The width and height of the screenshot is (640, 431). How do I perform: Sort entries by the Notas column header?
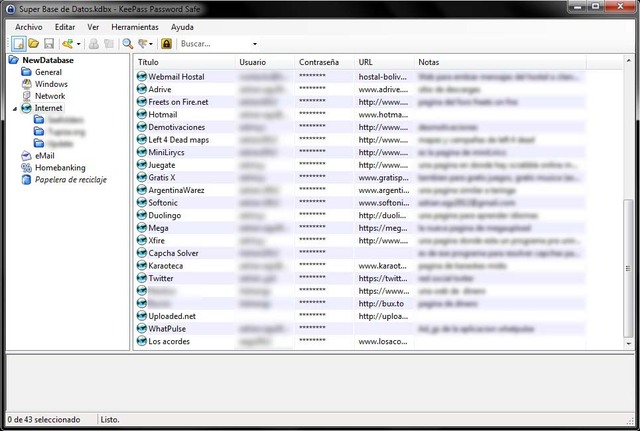point(500,62)
